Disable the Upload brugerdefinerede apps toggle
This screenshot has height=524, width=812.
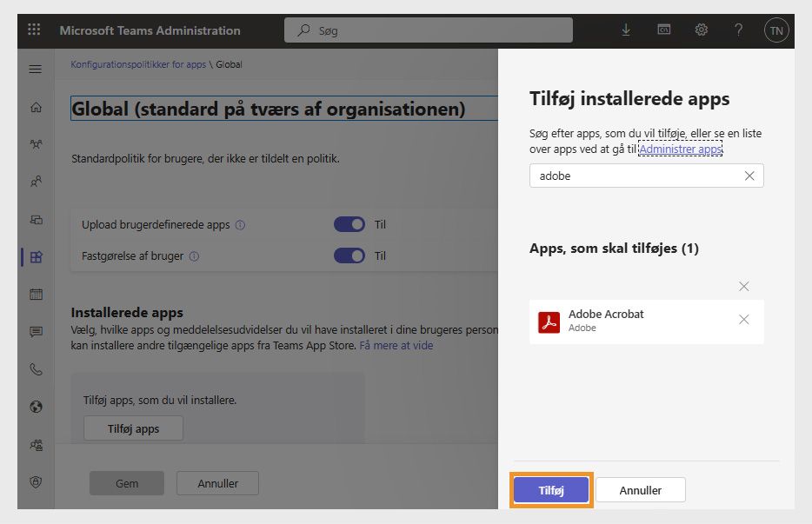(x=349, y=224)
